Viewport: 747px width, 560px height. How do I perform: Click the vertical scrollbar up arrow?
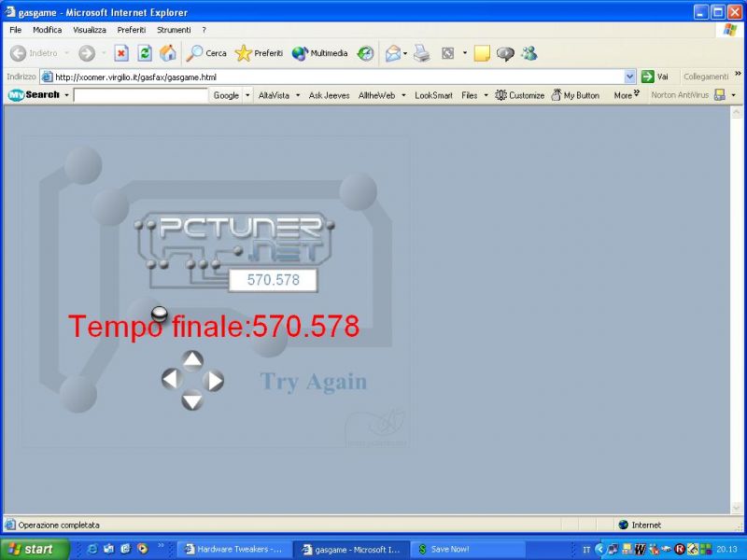pyautogui.click(x=736, y=113)
